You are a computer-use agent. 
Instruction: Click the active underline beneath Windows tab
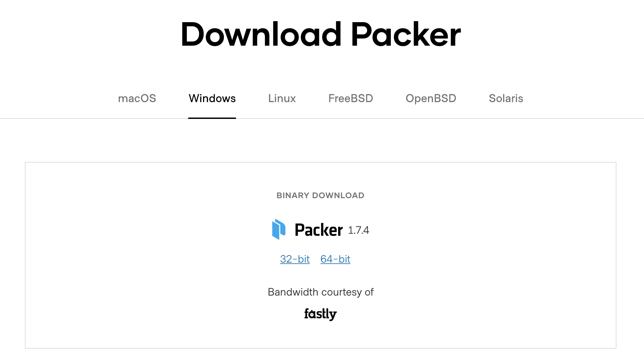(x=212, y=118)
